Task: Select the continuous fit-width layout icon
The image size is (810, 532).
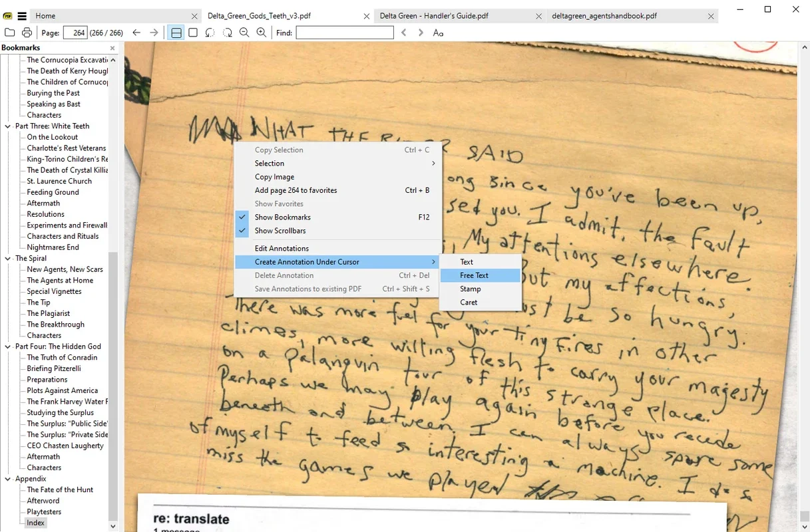Action: 176,33
